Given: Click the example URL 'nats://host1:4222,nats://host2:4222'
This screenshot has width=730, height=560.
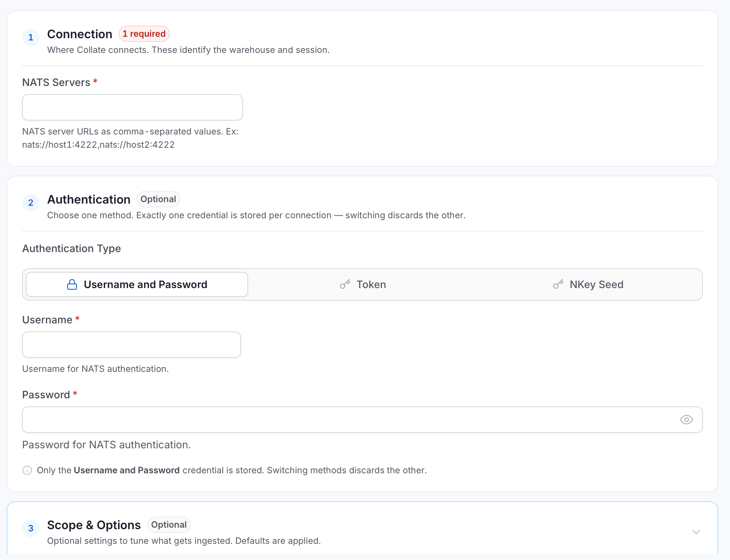Looking at the screenshot, I should [99, 145].
